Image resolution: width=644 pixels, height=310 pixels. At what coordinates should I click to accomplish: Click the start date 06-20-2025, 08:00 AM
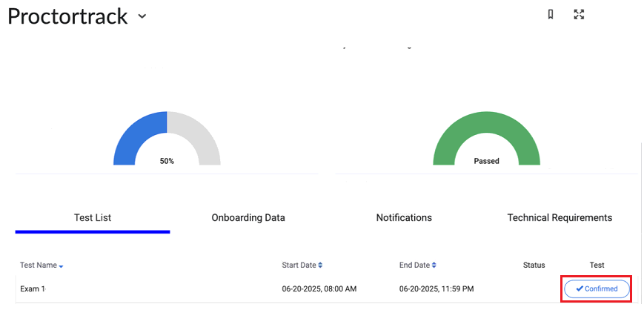pos(319,289)
